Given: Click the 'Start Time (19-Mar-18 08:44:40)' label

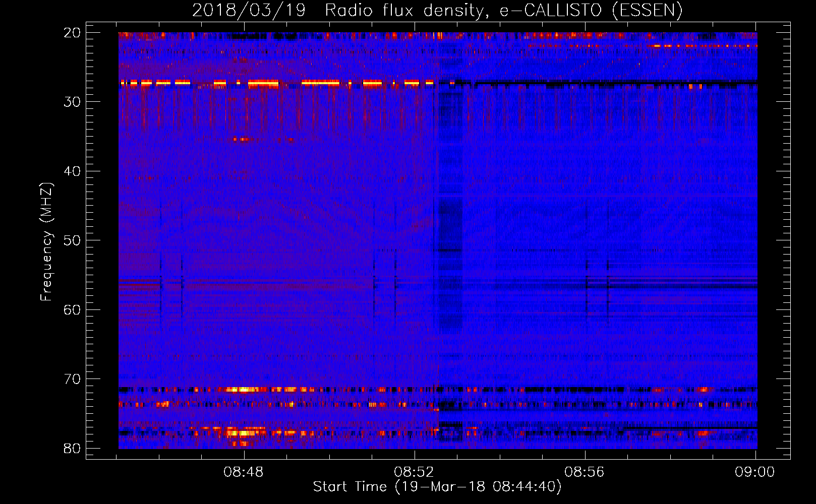Looking at the screenshot, I should [437, 487].
